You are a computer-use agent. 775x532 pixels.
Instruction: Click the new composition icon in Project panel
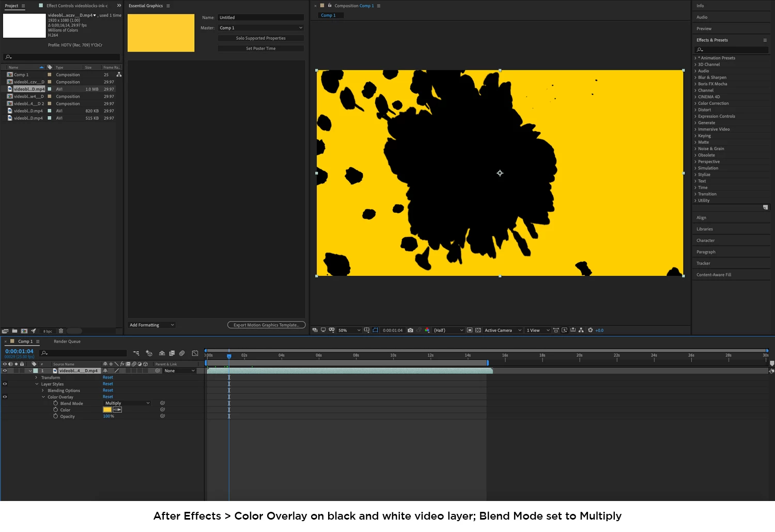pyautogui.click(x=24, y=331)
